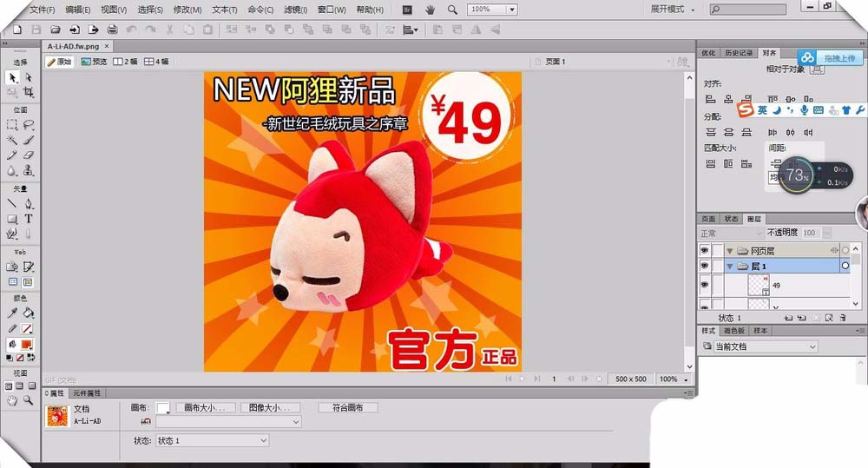Select the Zoom magnifier tool in toolbox
This screenshot has height=468, width=868.
(x=29, y=400)
